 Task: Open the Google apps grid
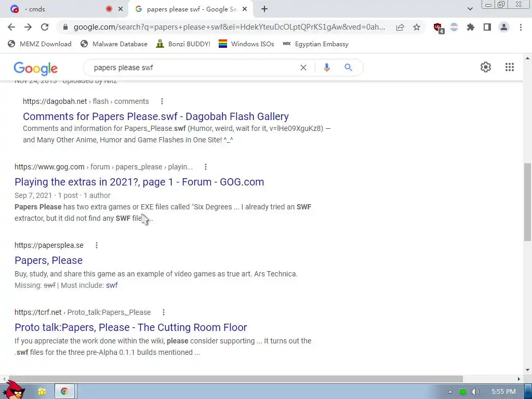point(509,67)
